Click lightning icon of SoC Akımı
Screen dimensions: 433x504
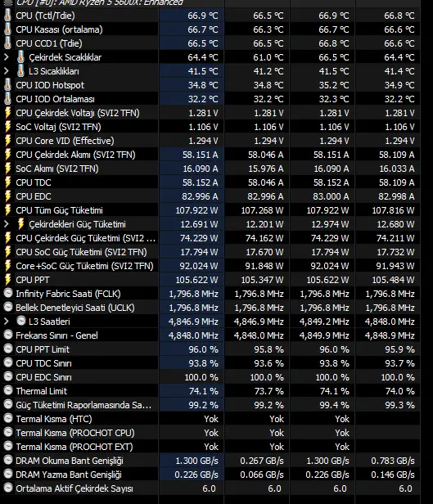pyautogui.click(x=8, y=169)
